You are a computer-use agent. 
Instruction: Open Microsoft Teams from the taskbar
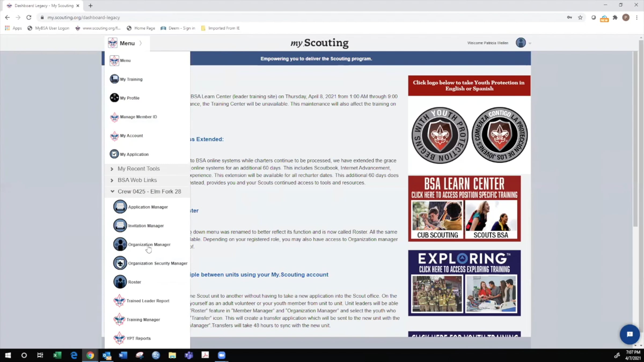[189, 355]
